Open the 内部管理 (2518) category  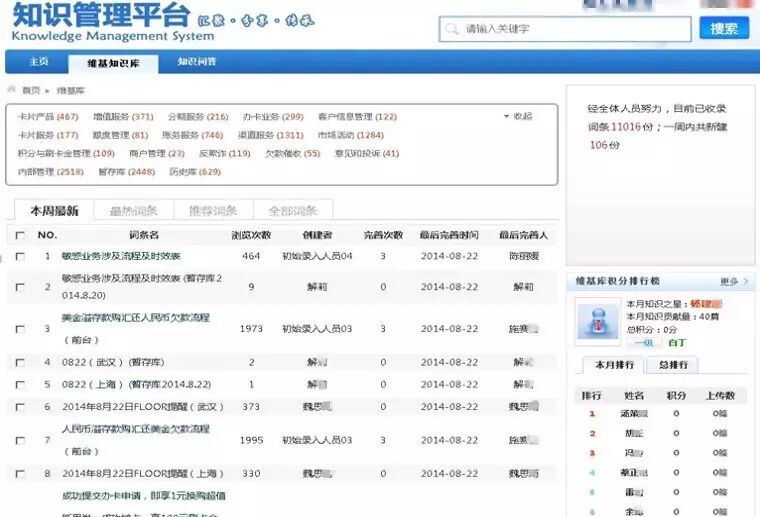[51, 172]
